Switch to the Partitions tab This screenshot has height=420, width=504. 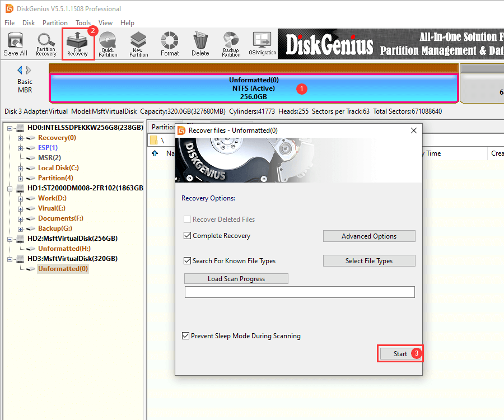(162, 127)
